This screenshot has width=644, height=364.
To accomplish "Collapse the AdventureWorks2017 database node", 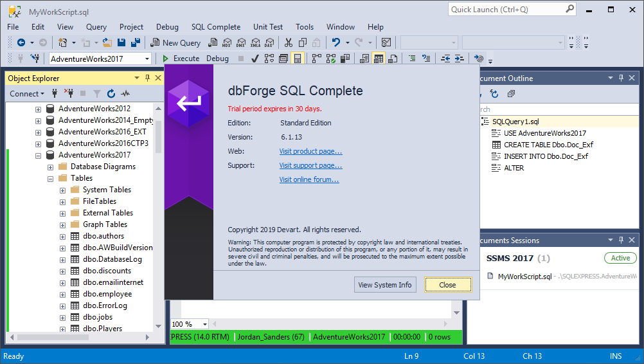I will [x=38, y=156].
